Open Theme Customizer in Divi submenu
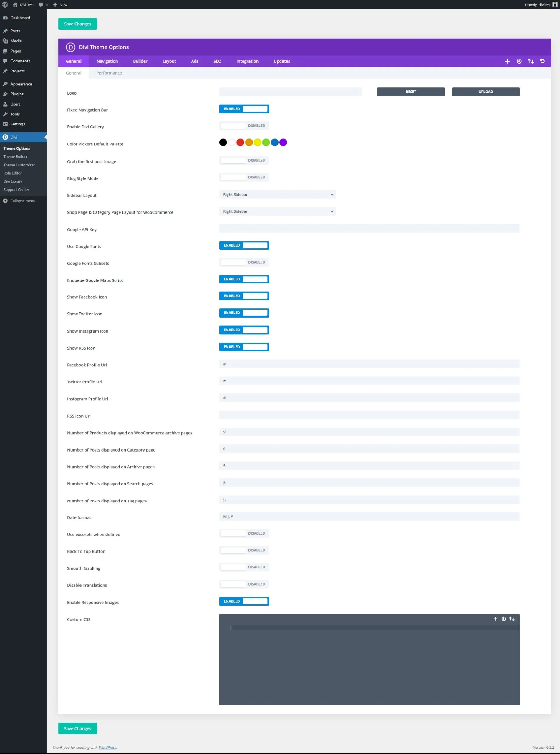Screen dimensions: 560x754 (19, 165)
